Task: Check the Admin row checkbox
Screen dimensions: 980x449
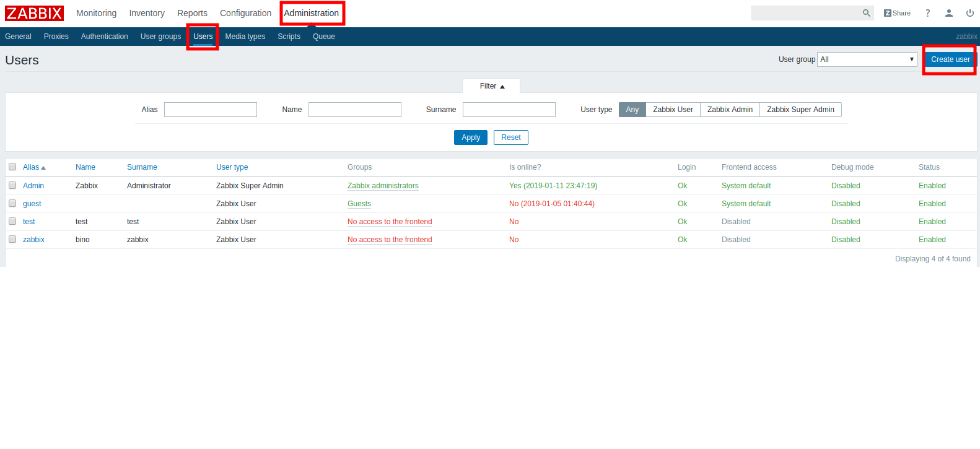Action: [x=12, y=185]
